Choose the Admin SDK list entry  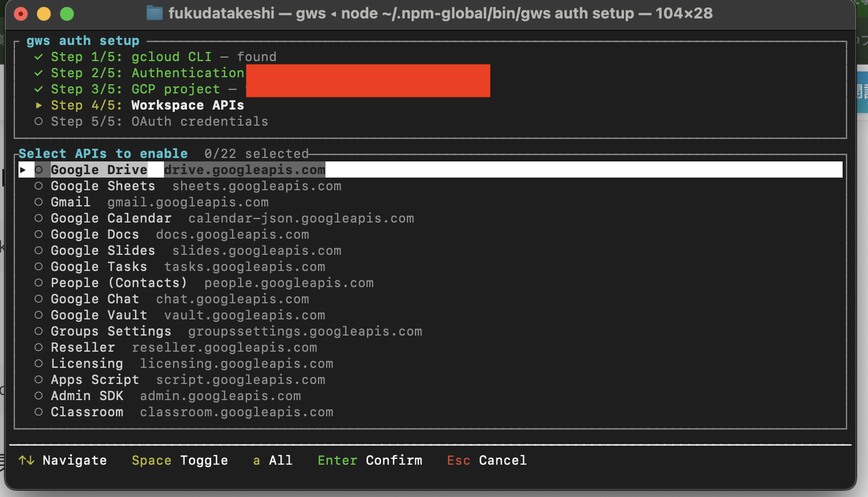tap(87, 396)
